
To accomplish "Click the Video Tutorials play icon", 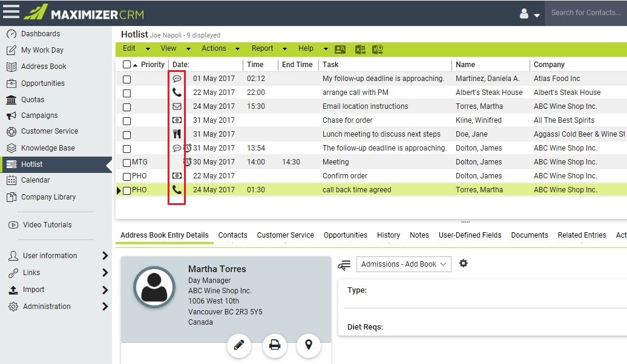I will 13,225.
